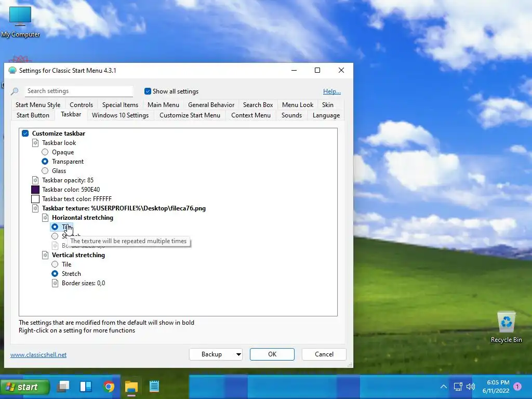Click the Taskbar look setting icon
Viewport: 532px width, 399px height.
click(x=35, y=143)
